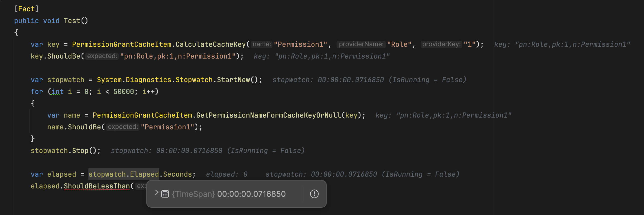Click highlighted stopwatch.Elapsed expression
This screenshot has height=215, width=644.
pyautogui.click(x=123, y=174)
